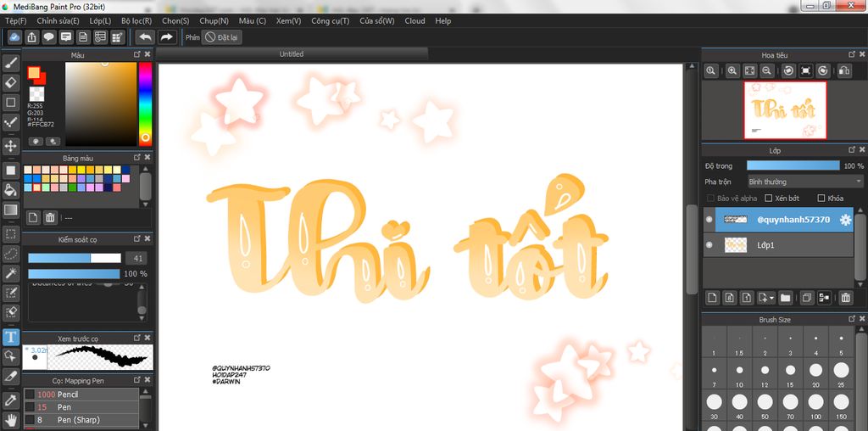Select the Select Eraser tool

[x=10, y=313]
